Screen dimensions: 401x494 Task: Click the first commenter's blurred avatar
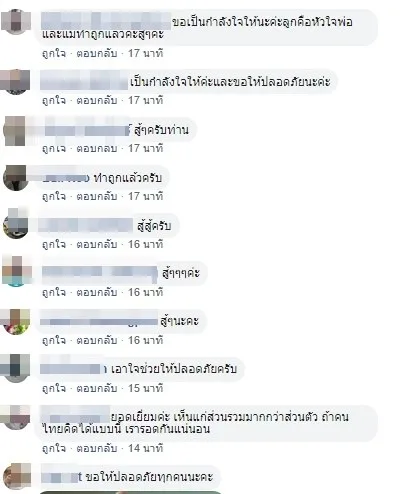(15, 22)
